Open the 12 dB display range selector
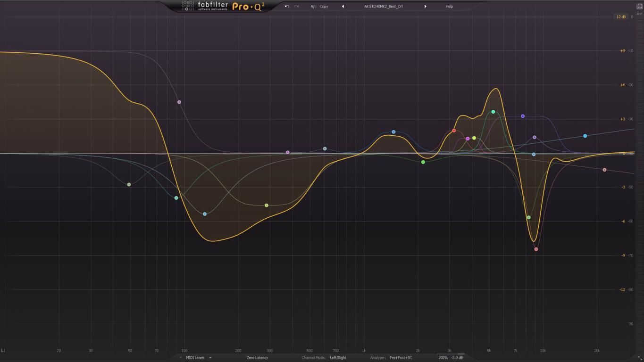644x362 pixels. point(621,17)
